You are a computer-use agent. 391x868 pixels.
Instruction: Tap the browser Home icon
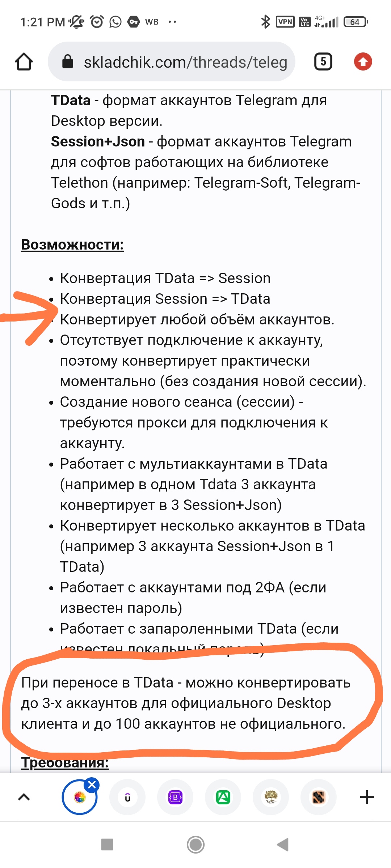point(24,62)
